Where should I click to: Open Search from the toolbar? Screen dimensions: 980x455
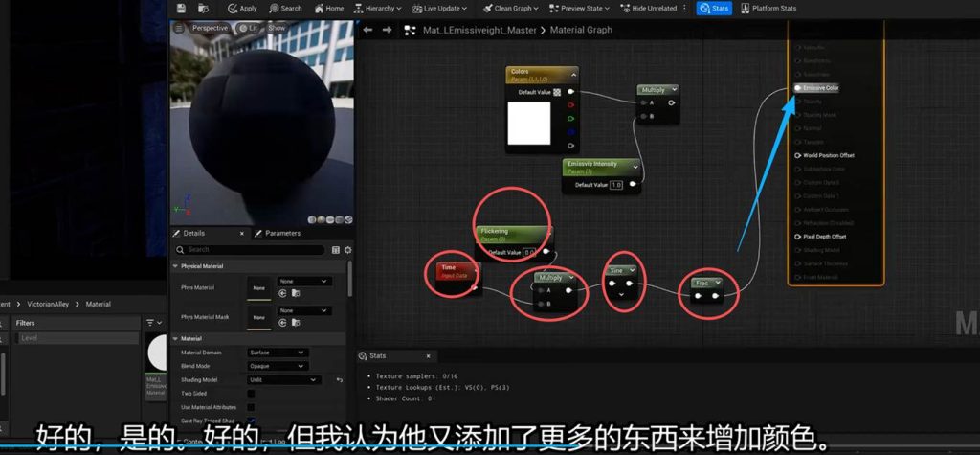(x=285, y=9)
